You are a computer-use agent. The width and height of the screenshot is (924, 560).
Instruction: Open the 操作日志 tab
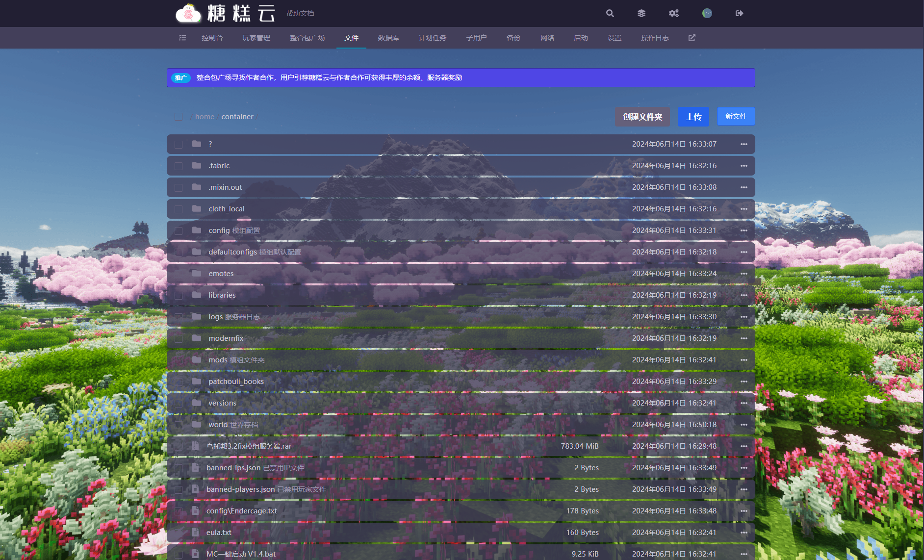click(655, 38)
